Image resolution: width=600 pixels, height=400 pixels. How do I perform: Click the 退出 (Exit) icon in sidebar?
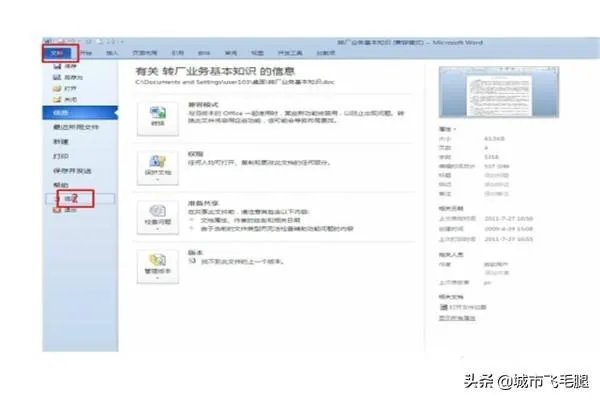[57, 210]
